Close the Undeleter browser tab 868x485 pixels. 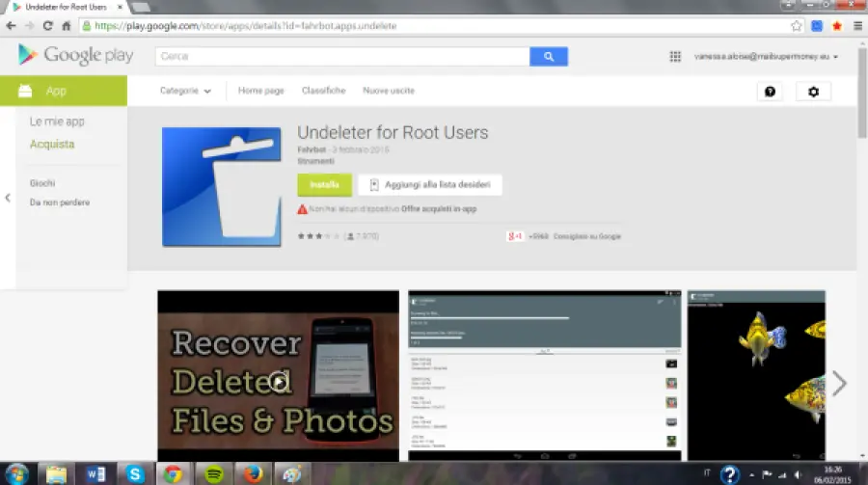point(120,7)
